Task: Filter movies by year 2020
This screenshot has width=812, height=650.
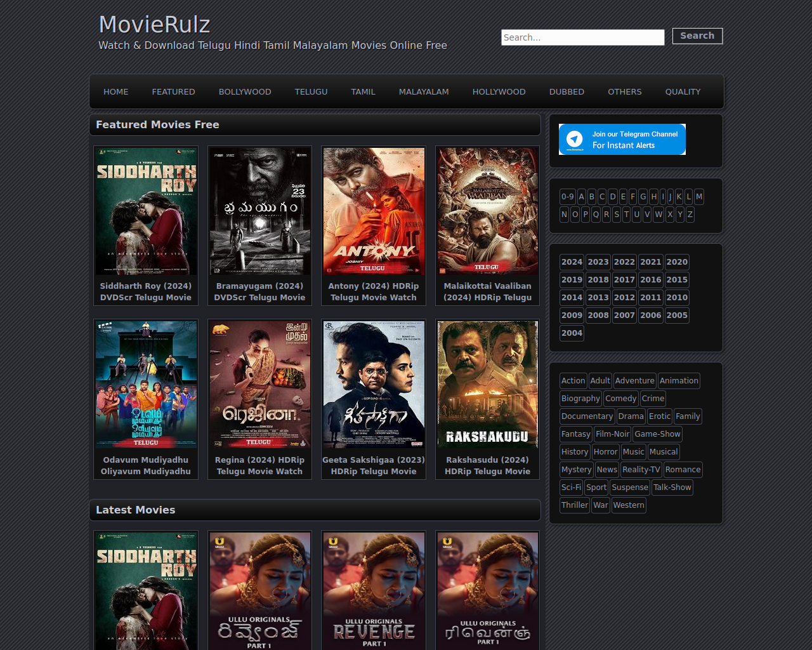Action: [677, 262]
